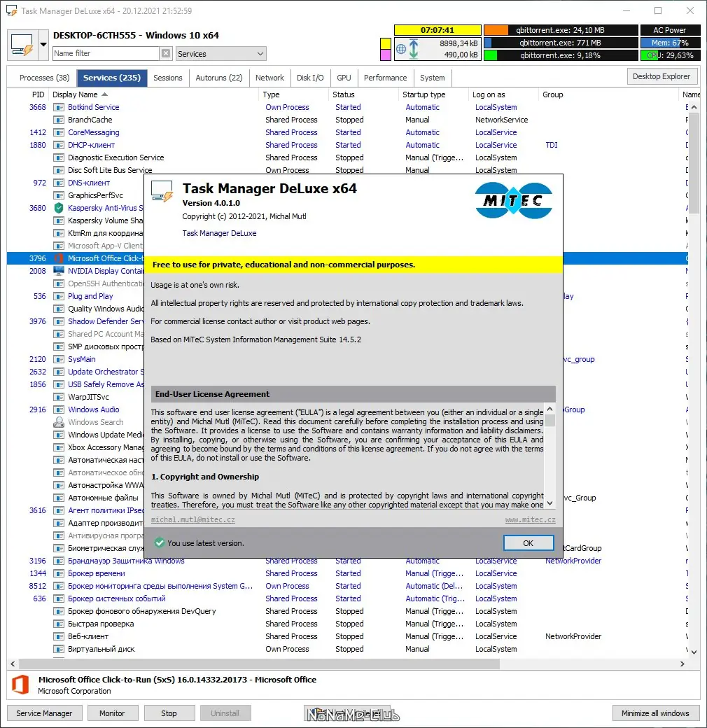This screenshot has height=728, width=707.
Task: Click Windows Search user icon
Action: point(59,422)
